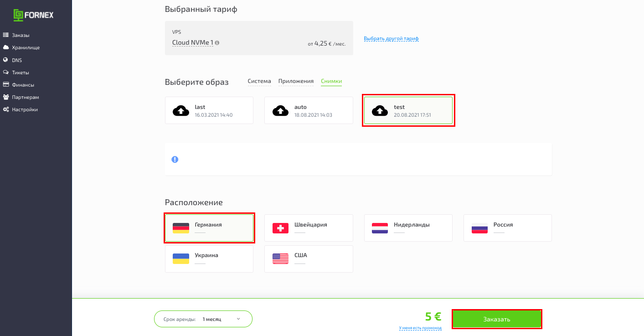Screen dimensions: 644x336
Task: Click the Swiss flag icon
Action: 280,228
